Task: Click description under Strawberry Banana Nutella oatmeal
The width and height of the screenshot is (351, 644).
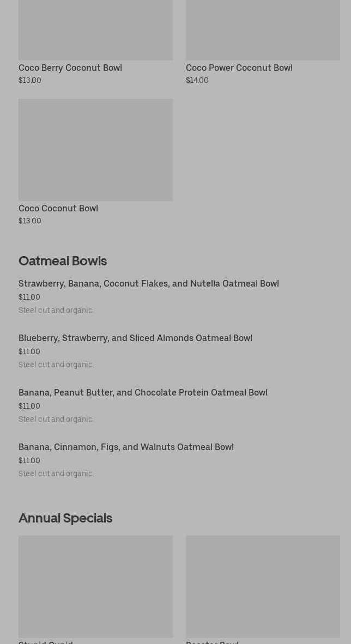Action: click(56, 310)
